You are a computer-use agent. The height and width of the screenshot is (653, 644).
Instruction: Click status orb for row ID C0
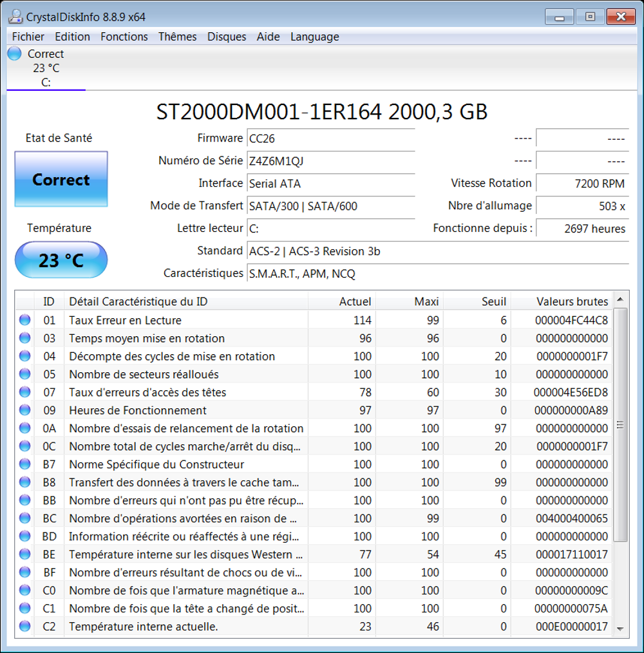[x=25, y=590]
